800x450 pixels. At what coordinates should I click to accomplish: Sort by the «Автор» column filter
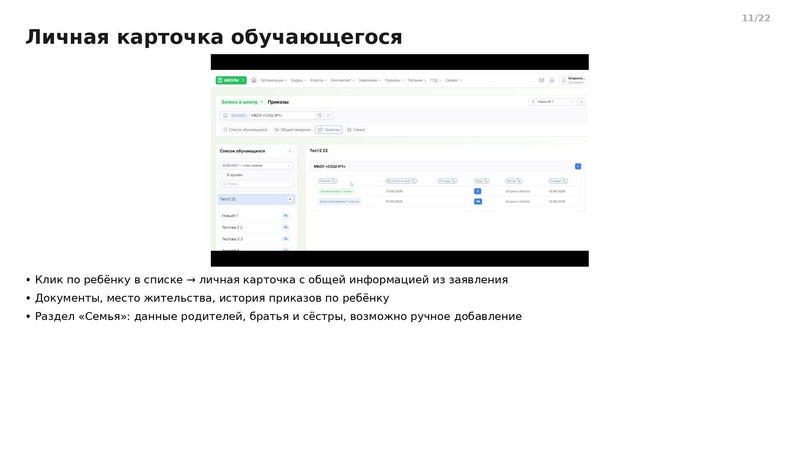[x=514, y=181]
